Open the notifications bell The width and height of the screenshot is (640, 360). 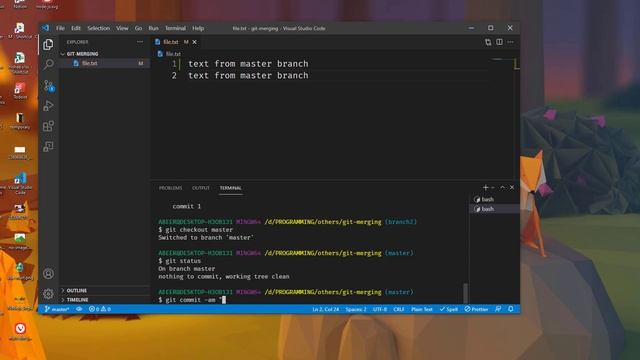pyautogui.click(x=511, y=309)
